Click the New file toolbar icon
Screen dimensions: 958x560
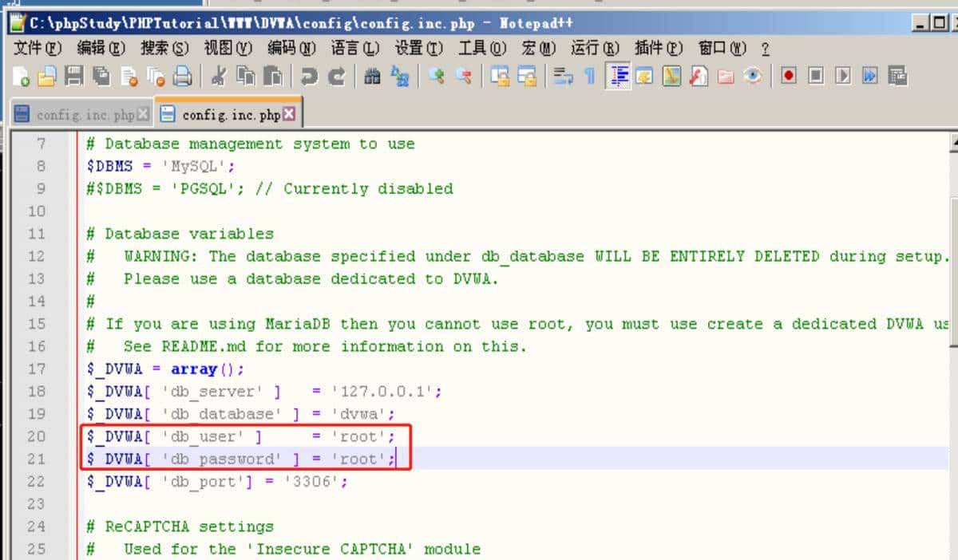[22, 77]
